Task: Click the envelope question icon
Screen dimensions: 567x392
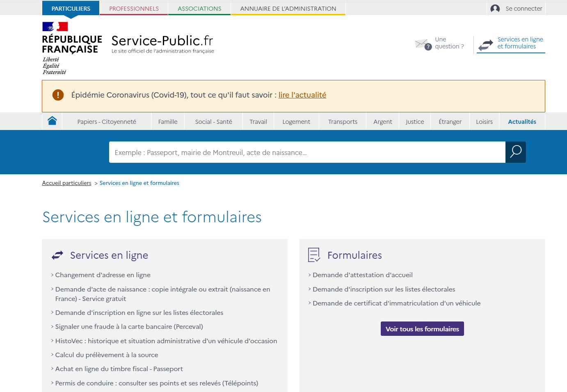Action: click(x=423, y=44)
